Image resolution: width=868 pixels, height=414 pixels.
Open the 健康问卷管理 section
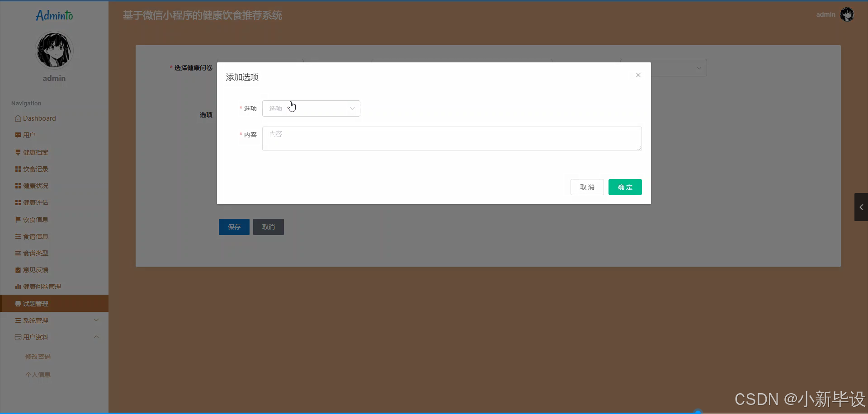[41, 286]
